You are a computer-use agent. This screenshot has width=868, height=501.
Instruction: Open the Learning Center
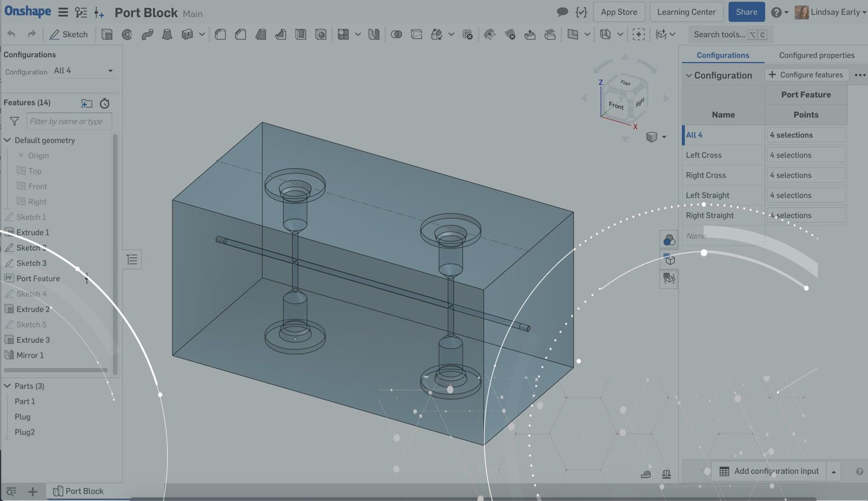coord(686,12)
